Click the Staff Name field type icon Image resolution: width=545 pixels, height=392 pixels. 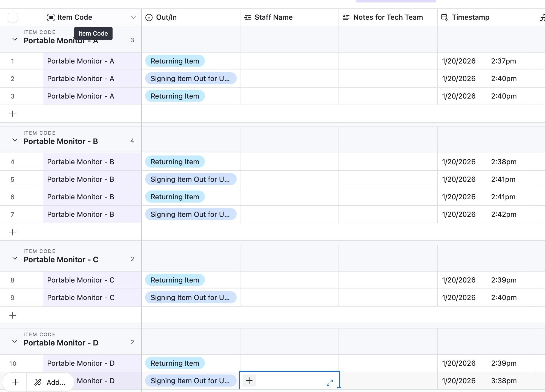(x=247, y=18)
